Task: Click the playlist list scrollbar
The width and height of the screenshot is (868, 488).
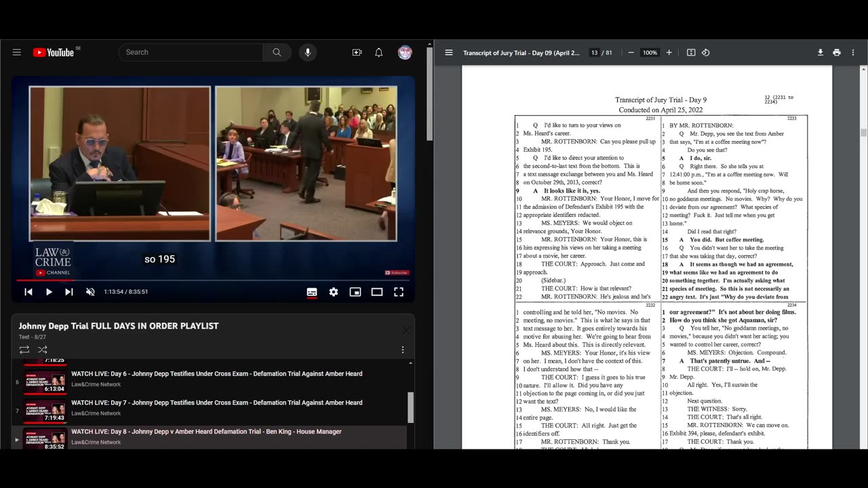Action: pos(410,407)
